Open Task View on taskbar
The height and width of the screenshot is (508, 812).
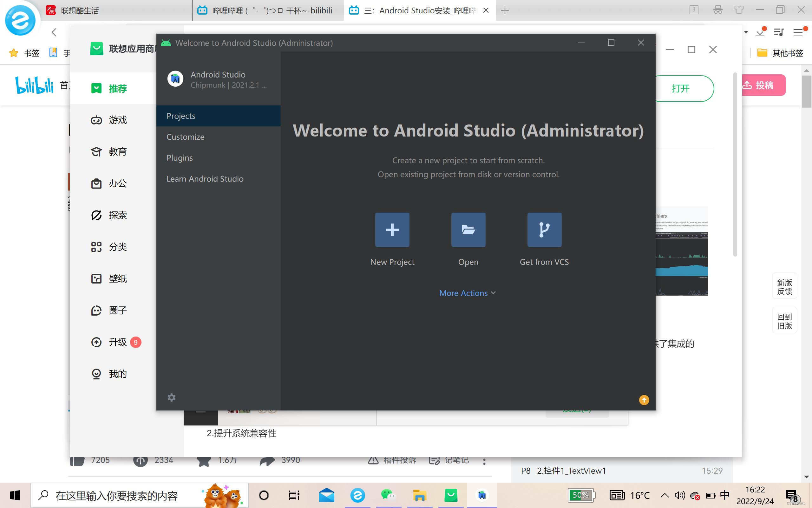tap(294, 495)
